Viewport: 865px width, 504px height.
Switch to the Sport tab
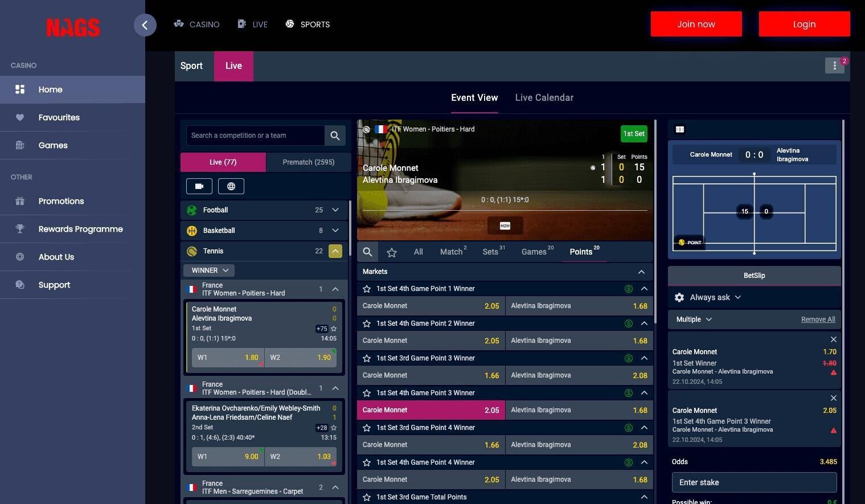[191, 66]
